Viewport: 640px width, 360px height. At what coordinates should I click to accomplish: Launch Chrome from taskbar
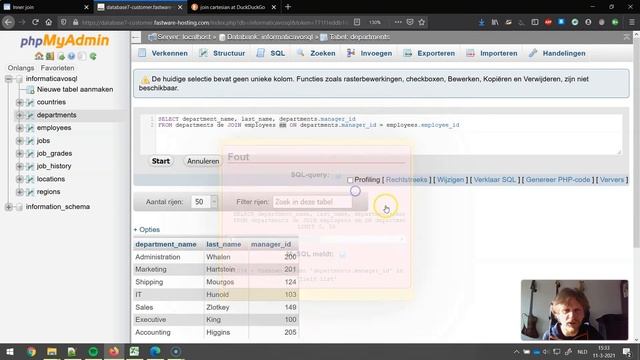(31, 351)
